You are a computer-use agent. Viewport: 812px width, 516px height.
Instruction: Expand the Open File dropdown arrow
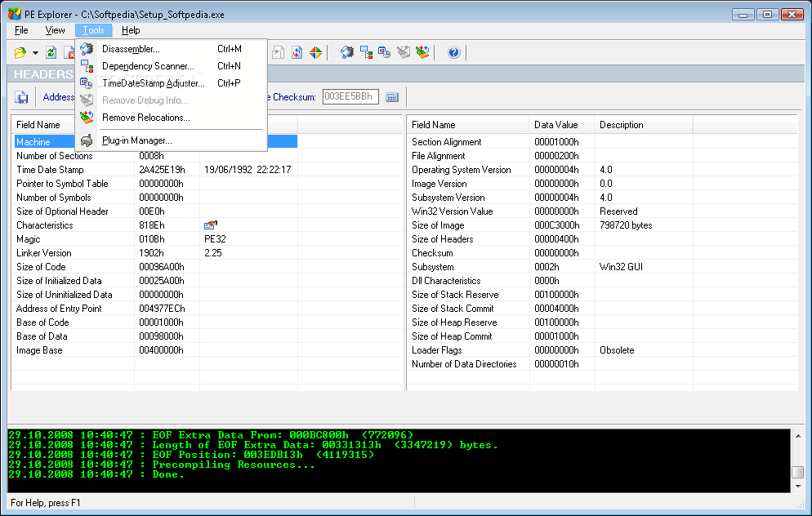tap(35, 53)
